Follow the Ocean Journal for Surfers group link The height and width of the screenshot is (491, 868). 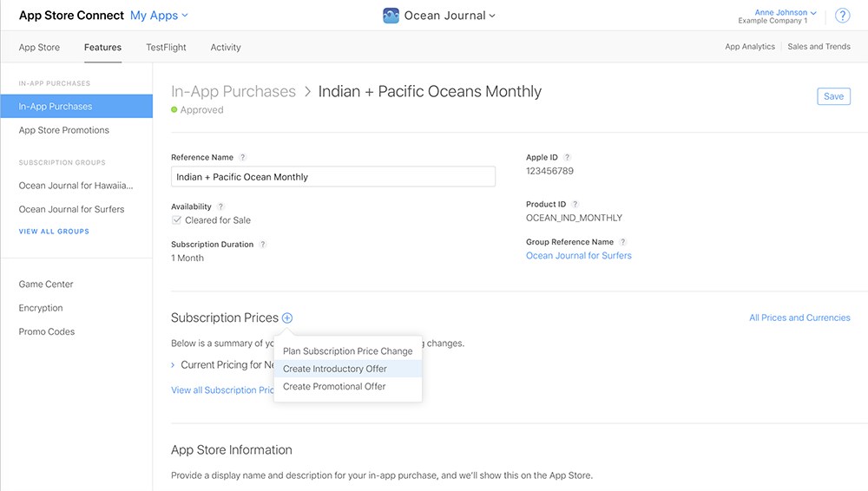click(578, 256)
